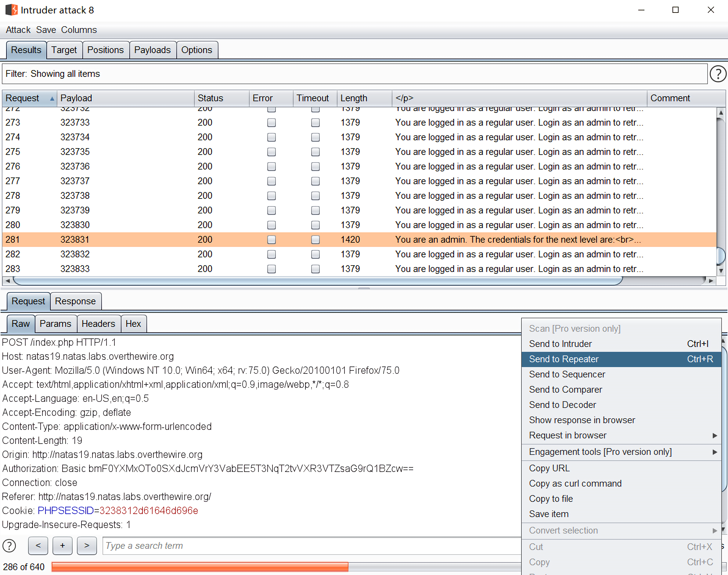Toggle Timeout checkbox for request 281

tap(315, 240)
